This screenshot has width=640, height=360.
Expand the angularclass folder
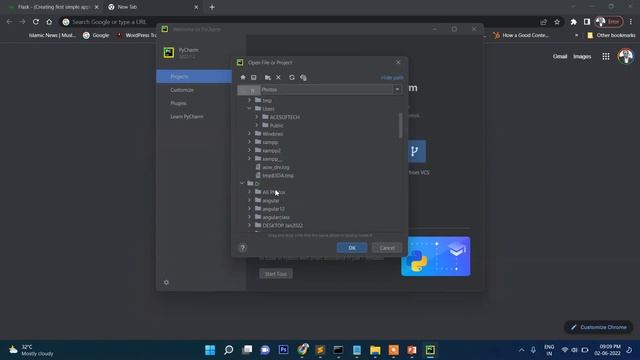[249, 217]
